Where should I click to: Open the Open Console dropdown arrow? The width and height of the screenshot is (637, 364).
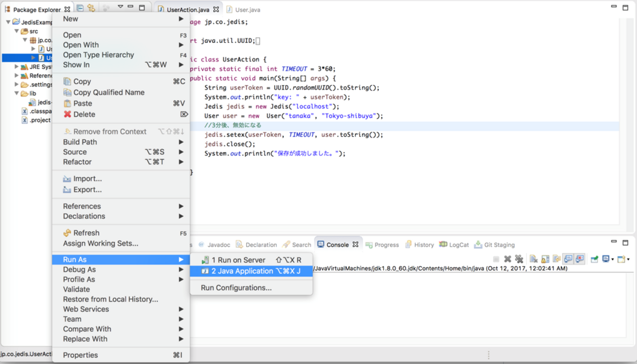pos(628,260)
